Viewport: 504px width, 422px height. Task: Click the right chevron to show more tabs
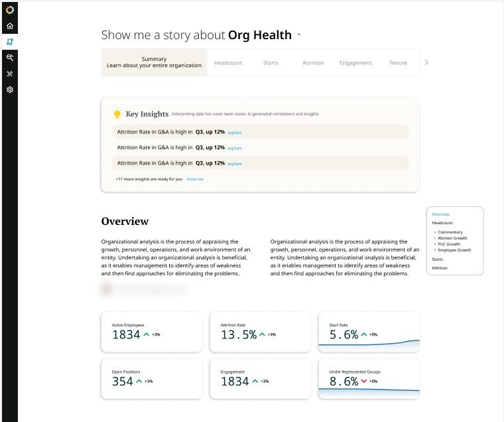pyautogui.click(x=426, y=62)
